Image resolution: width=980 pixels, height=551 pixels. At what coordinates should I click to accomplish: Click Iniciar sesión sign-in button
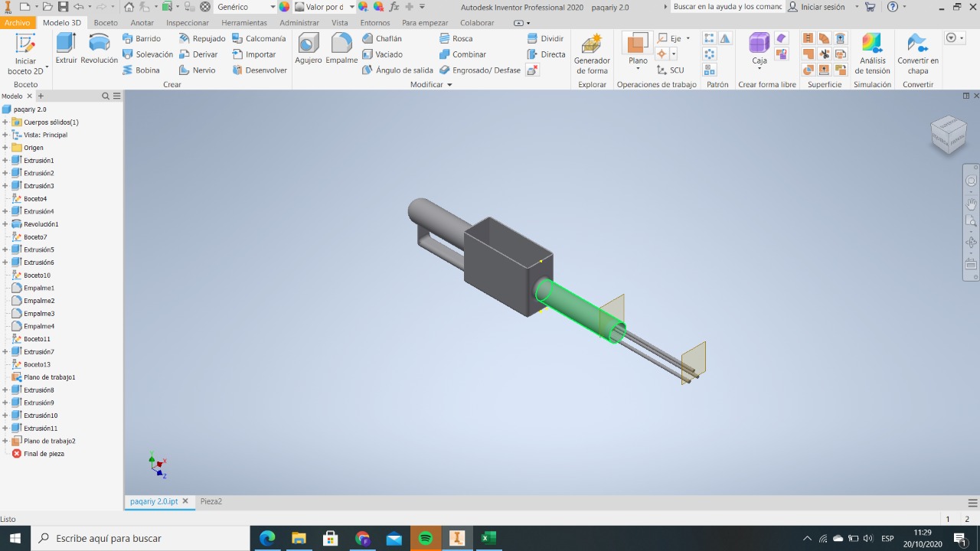[x=817, y=7]
